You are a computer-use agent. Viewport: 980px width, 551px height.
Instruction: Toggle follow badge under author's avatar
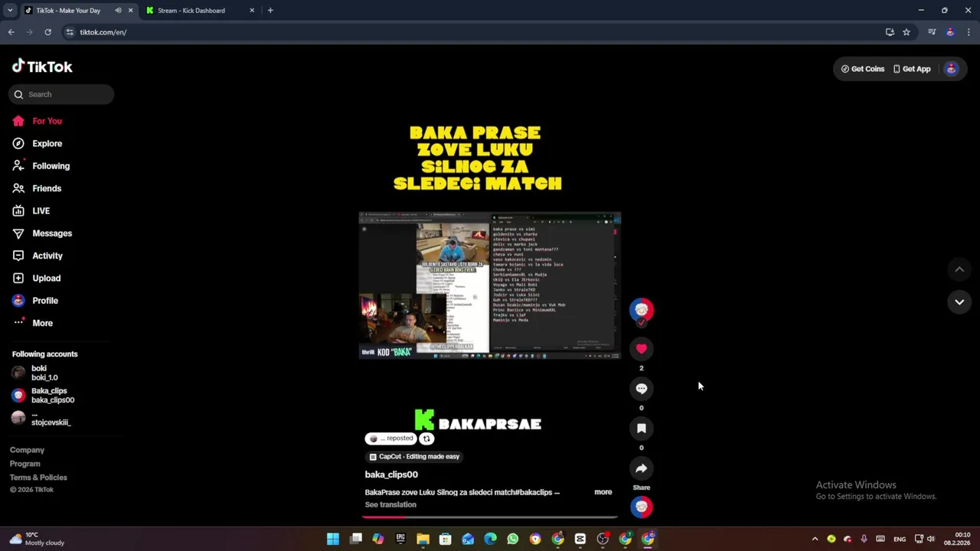tap(642, 322)
